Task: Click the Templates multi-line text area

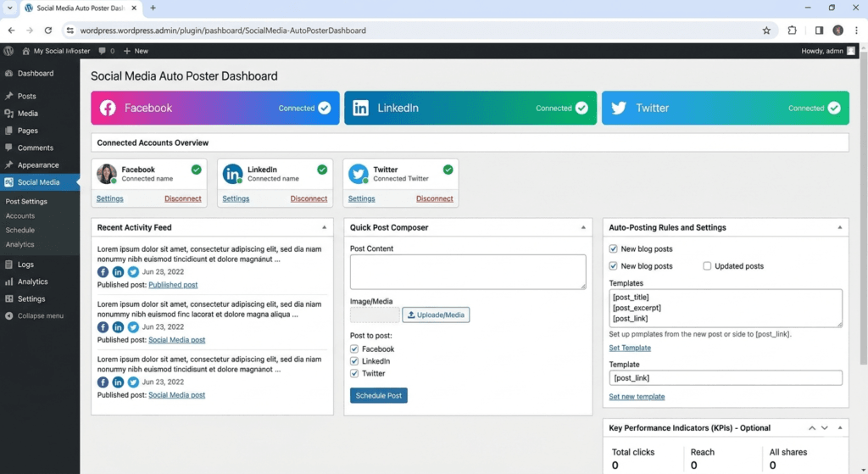Action: click(726, 308)
